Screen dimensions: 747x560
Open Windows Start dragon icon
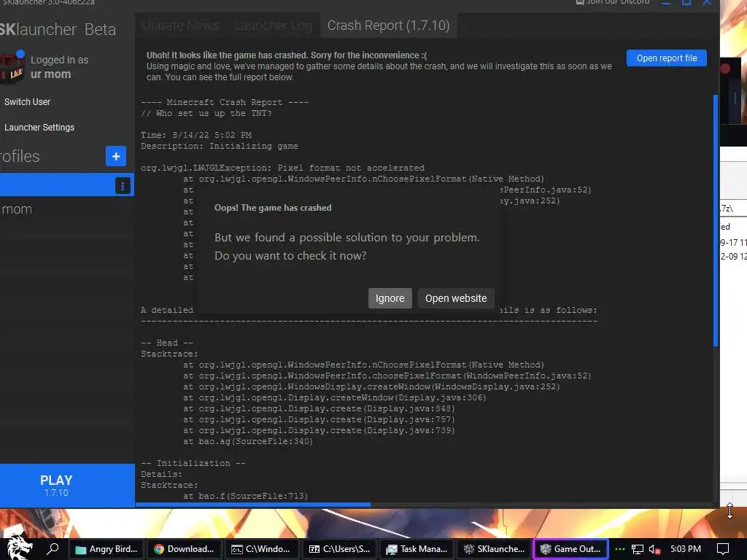(x=18, y=548)
